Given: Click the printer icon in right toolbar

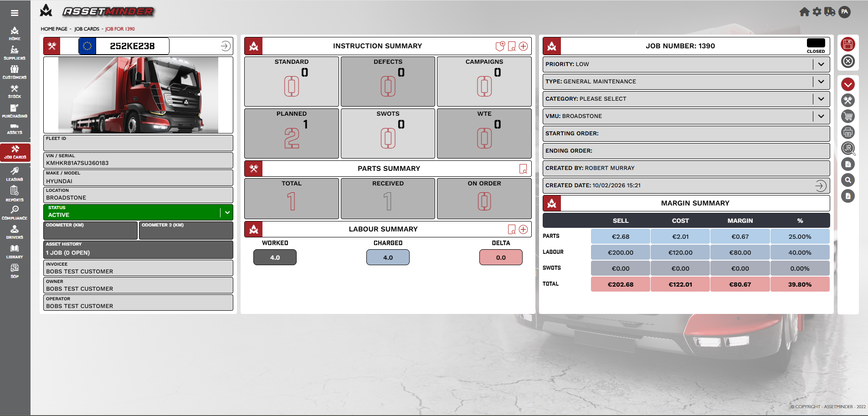Looking at the screenshot, I should [847, 133].
